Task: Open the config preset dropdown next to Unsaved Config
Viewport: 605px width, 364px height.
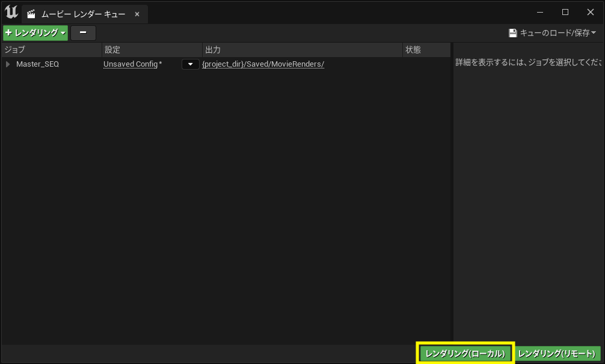Action: click(x=190, y=64)
